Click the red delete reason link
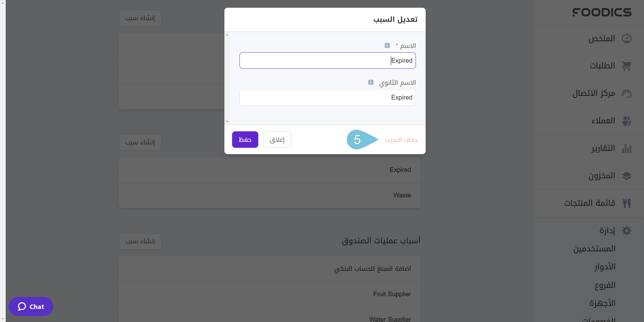 point(401,140)
